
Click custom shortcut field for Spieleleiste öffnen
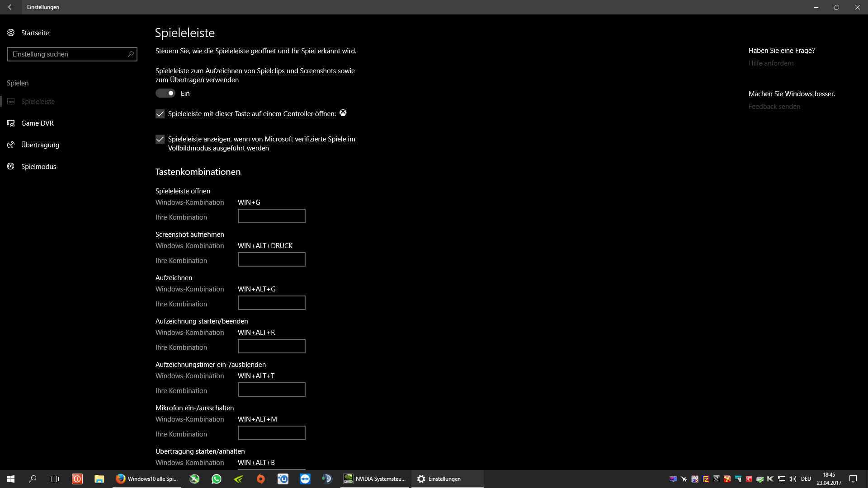click(271, 216)
